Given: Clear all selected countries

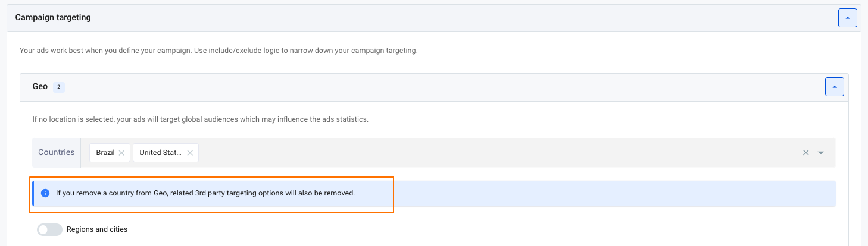Looking at the screenshot, I should click(805, 153).
